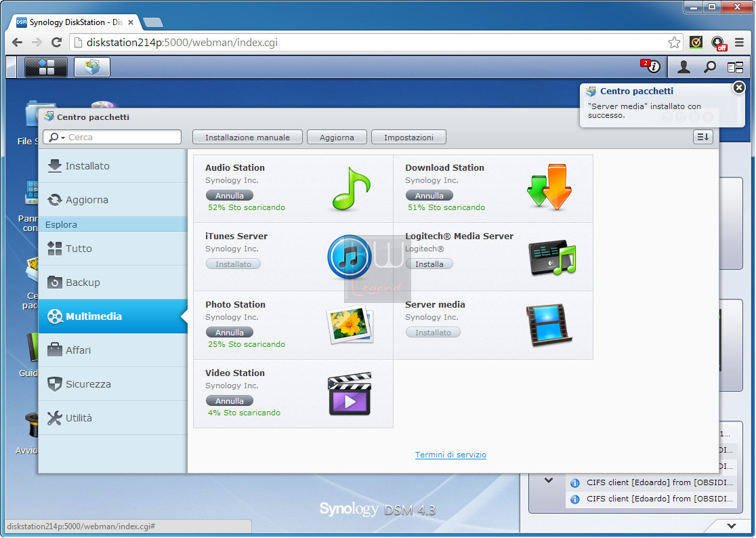This screenshot has width=756, height=538.
Task: Reload the page
Action: tap(56, 43)
